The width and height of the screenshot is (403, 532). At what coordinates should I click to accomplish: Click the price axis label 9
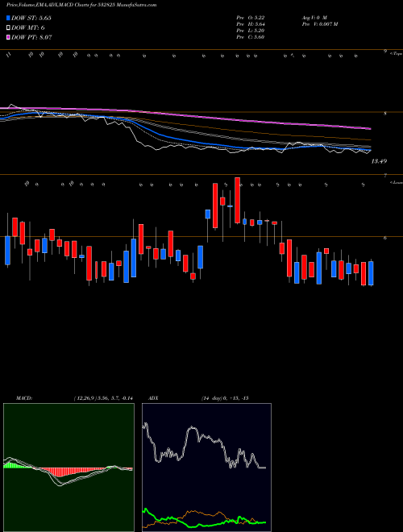(385, 52)
